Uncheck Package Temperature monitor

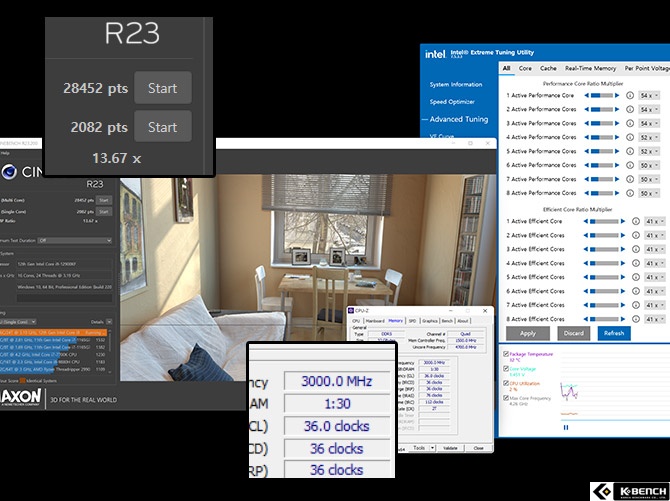point(506,354)
